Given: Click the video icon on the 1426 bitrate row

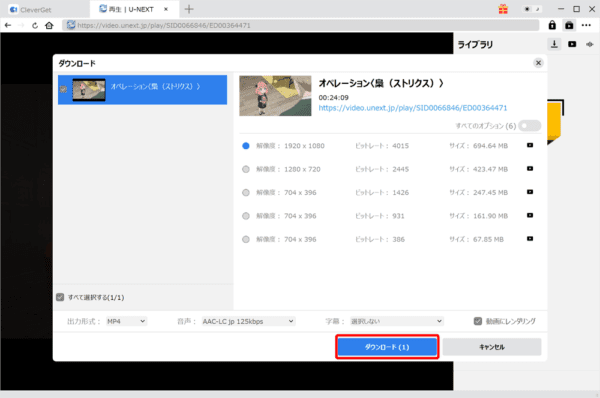Looking at the screenshot, I should click(x=530, y=192).
